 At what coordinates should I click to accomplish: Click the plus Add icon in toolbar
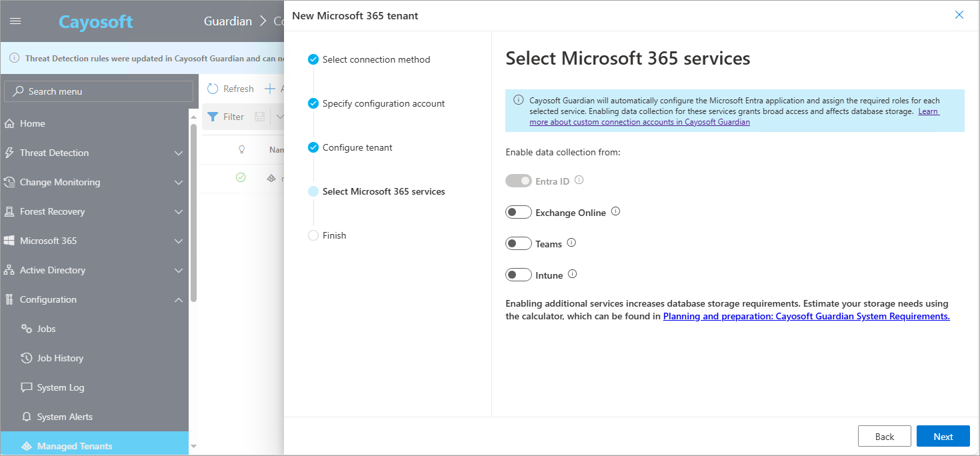(270, 89)
